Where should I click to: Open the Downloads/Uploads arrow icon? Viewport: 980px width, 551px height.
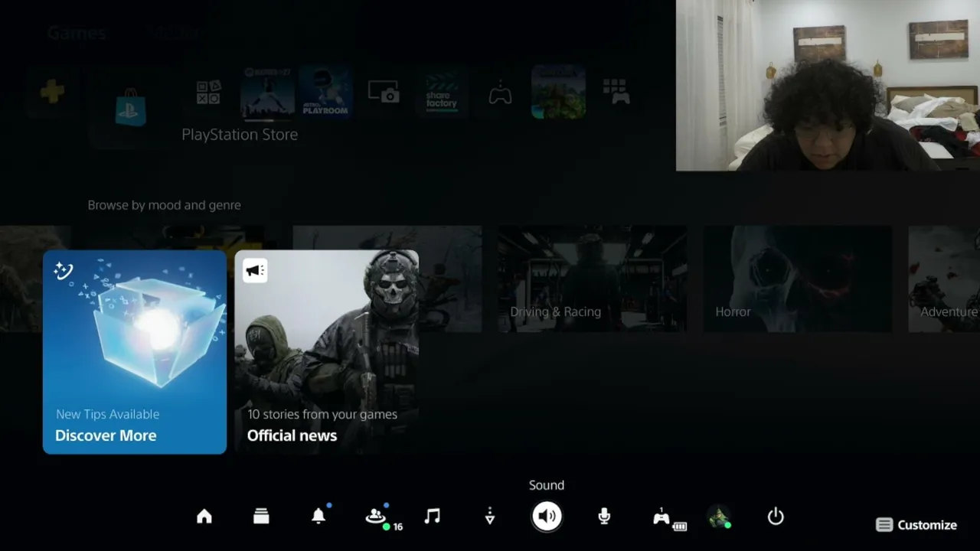[x=490, y=517]
